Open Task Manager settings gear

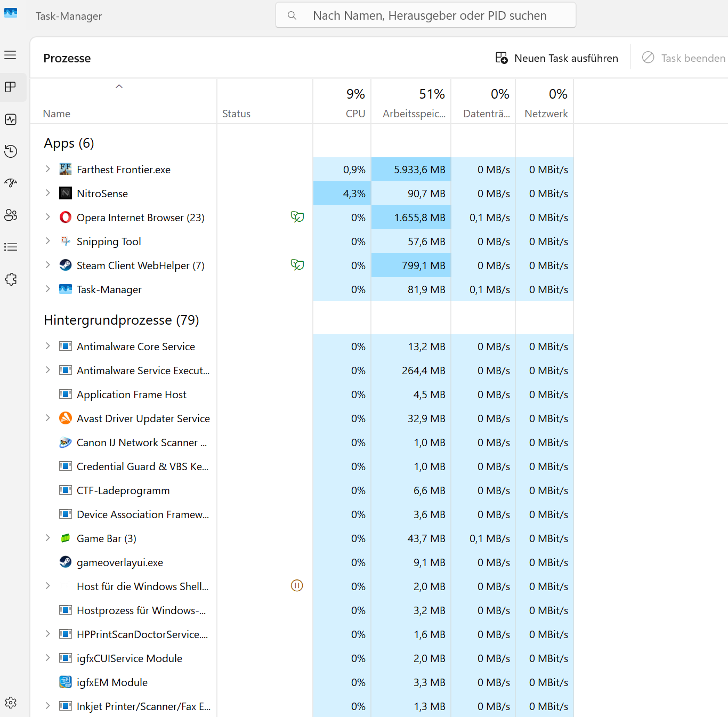11,703
